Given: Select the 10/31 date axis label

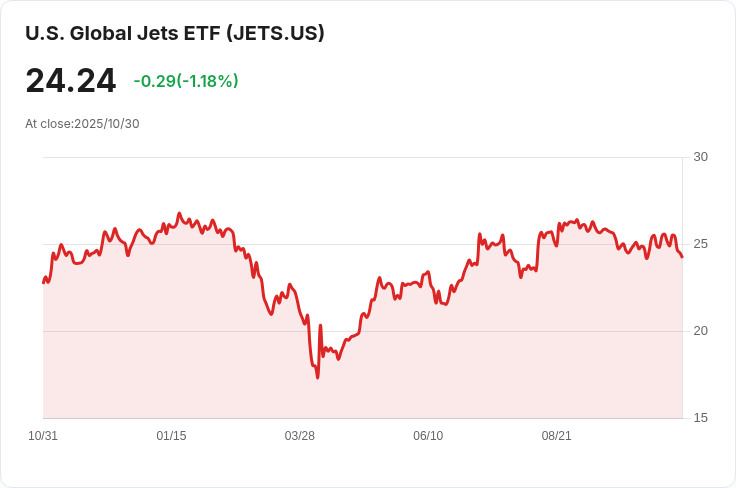Looking at the screenshot, I should coord(43,436).
